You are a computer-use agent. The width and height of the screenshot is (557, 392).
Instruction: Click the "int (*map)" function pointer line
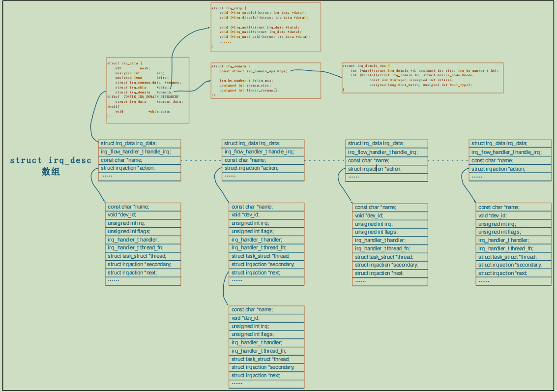pyautogui.click(x=425, y=71)
